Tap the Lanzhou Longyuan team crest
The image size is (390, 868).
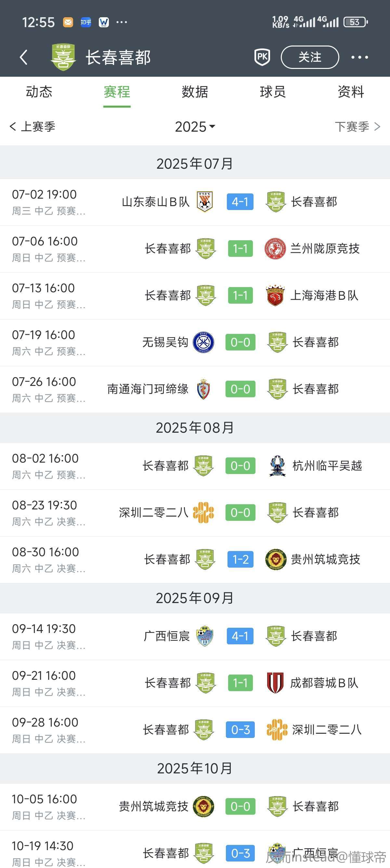tap(275, 249)
